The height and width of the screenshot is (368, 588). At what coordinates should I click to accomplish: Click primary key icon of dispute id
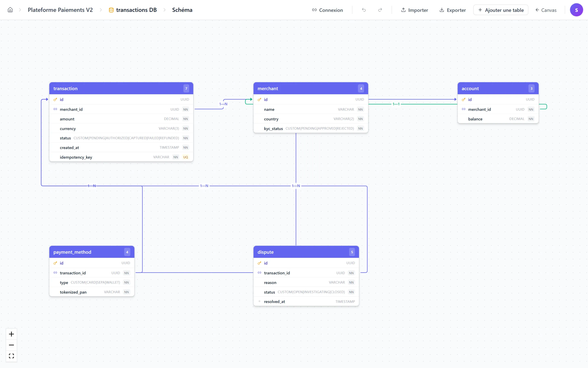(x=259, y=263)
